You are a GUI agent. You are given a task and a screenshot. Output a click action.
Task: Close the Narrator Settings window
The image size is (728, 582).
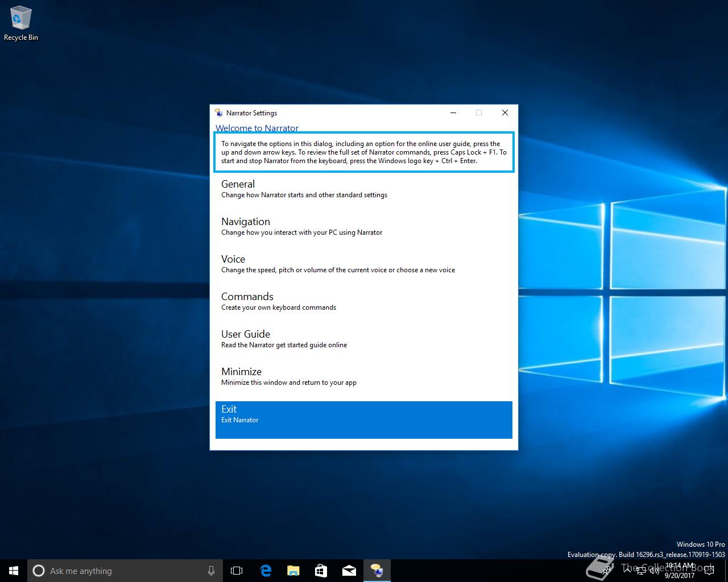click(504, 113)
